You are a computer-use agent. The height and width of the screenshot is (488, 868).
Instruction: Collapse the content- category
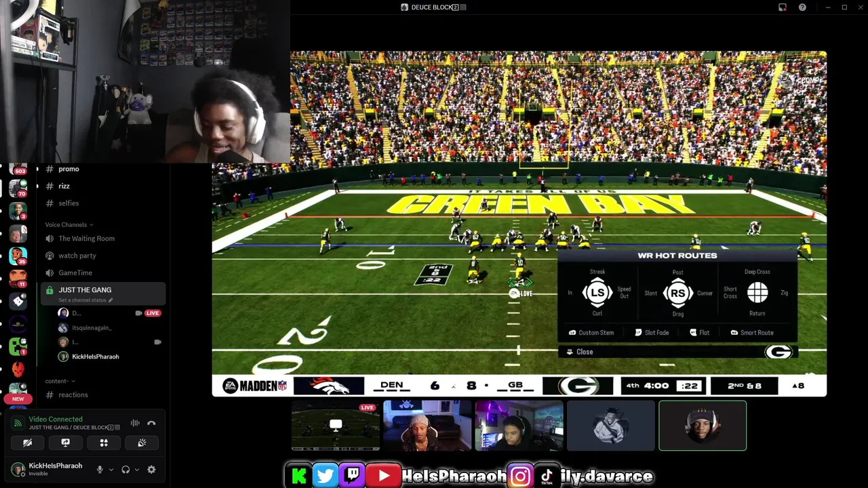pos(60,381)
